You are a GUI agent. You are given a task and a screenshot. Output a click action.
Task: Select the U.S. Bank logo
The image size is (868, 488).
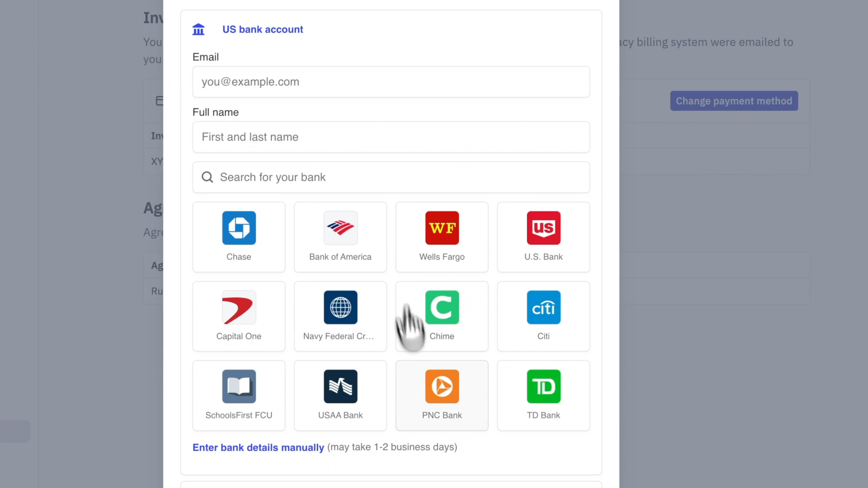pyautogui.click(x=543, y=228)
